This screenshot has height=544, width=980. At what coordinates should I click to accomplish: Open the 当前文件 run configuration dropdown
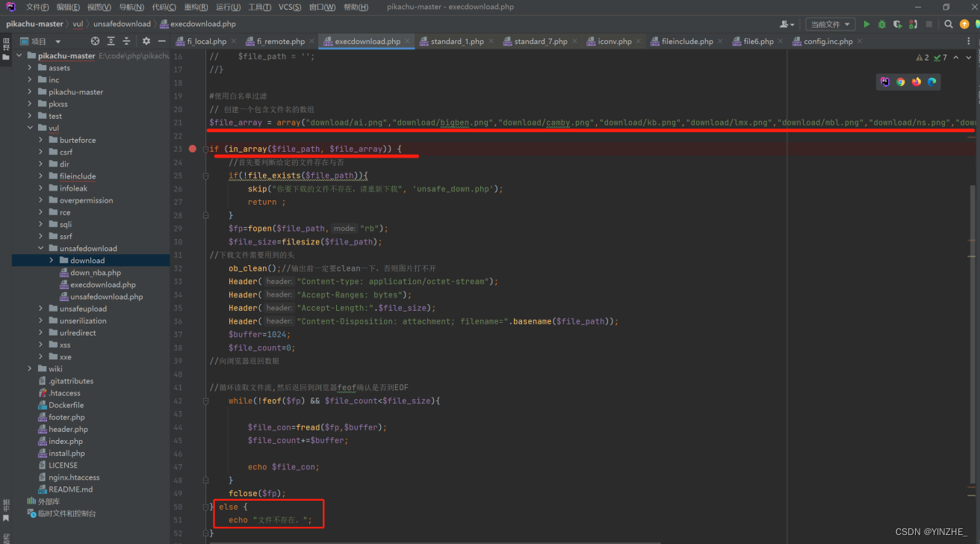pyautogui.click(x=830, y=24)
